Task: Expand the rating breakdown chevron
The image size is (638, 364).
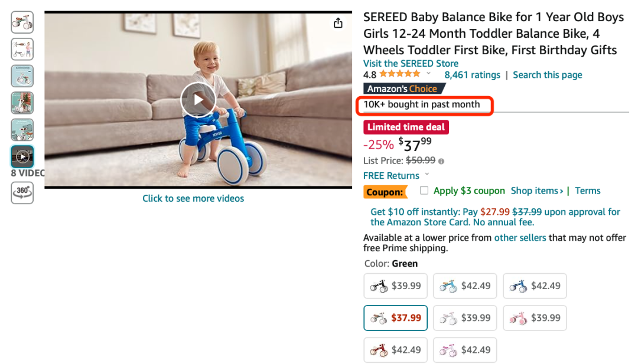Action: click(428, 74)
